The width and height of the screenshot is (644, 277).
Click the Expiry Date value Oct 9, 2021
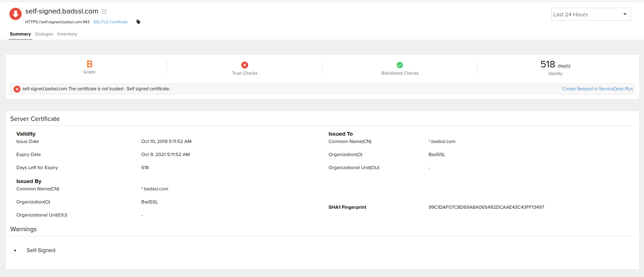[165, 154]
